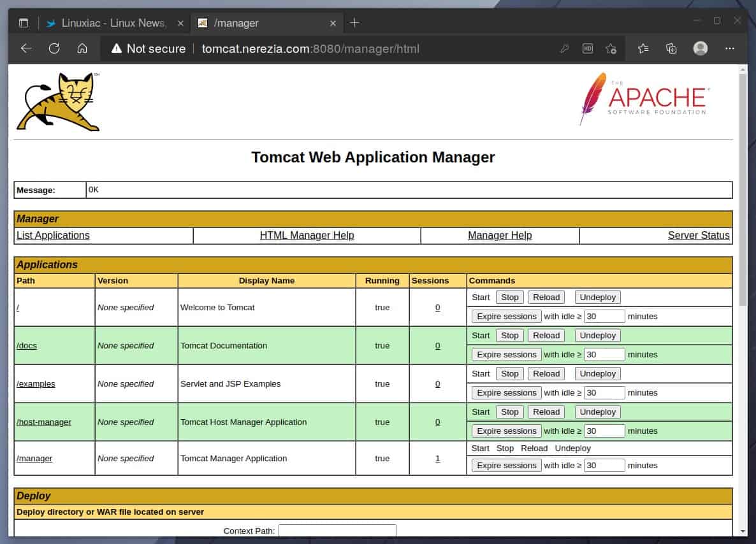Click idle minutes field for Tomcat Documentation
Viewport: 756px width, 544px height.
point(604,354)
